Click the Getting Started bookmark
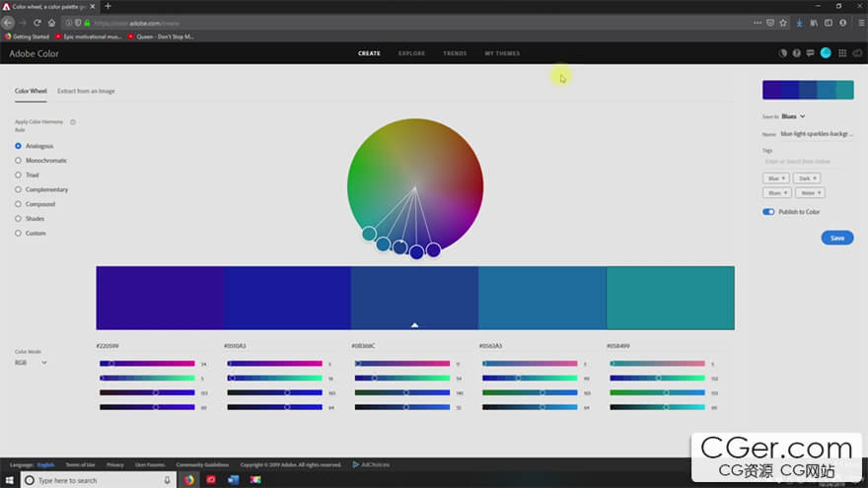The height and width of the screenshot is (488, 868). [27, 36]
